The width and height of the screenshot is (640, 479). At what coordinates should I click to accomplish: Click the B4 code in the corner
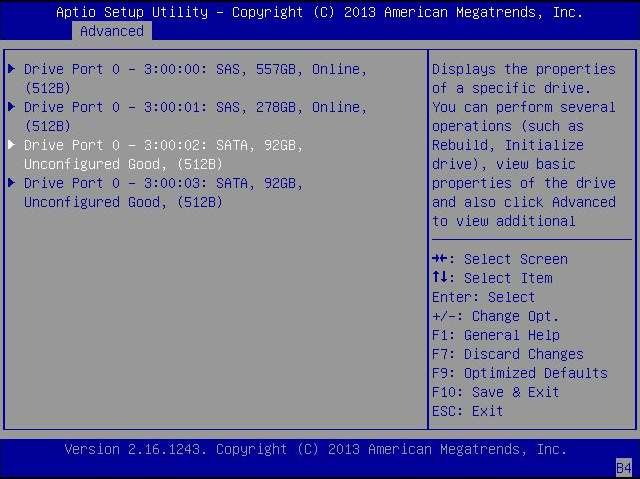tap(623, 468)
